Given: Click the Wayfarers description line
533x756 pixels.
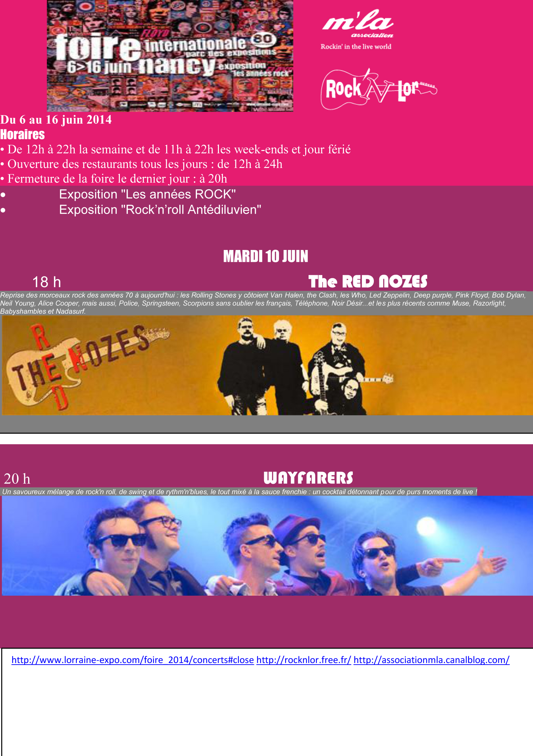Looking at the screenshot, I should pyautogui.click(x=239, y=492).
